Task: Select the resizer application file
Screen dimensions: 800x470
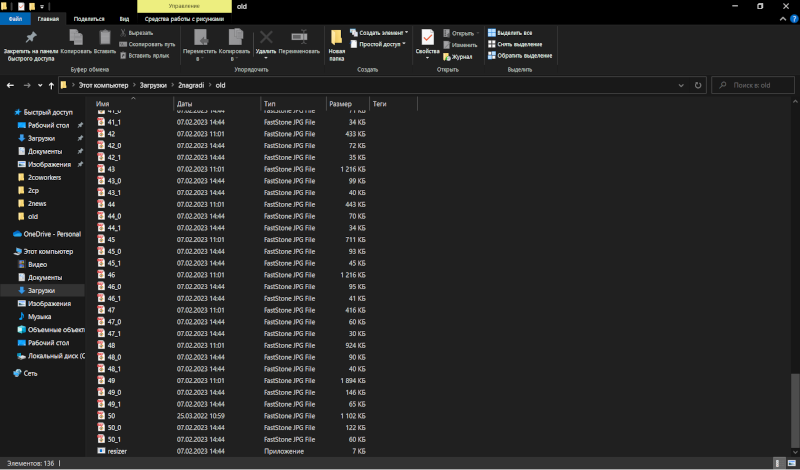Action: tap(117, 451)
